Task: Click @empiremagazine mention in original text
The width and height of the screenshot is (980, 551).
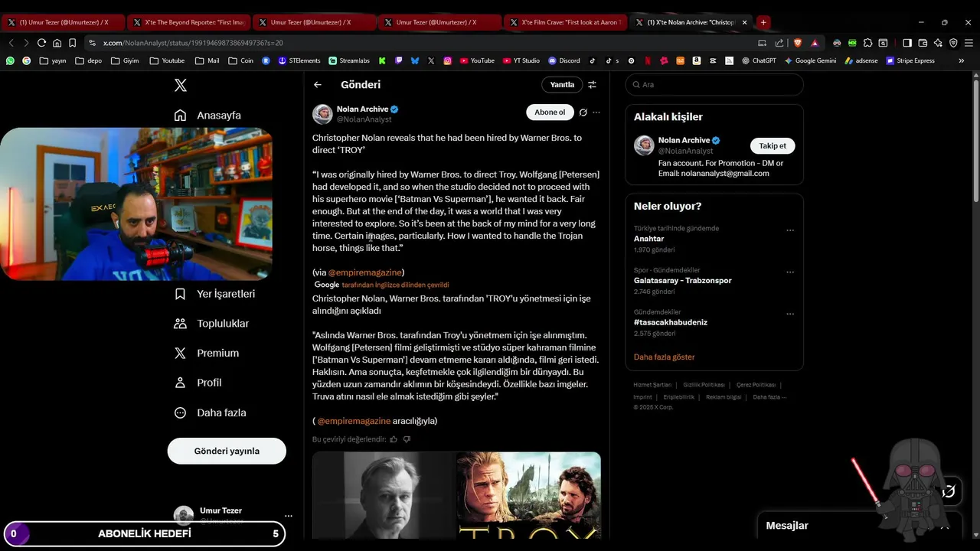Action: pos(365,272)
